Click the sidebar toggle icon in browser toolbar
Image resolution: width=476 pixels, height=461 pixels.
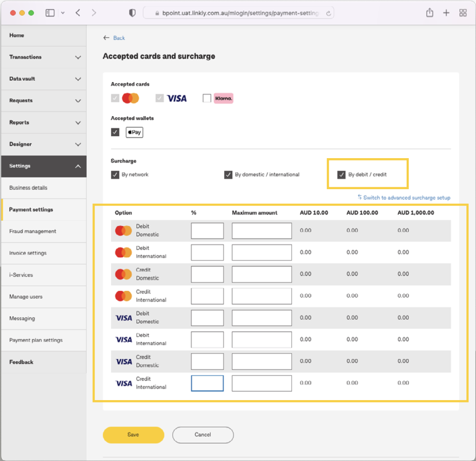(50, 12)
